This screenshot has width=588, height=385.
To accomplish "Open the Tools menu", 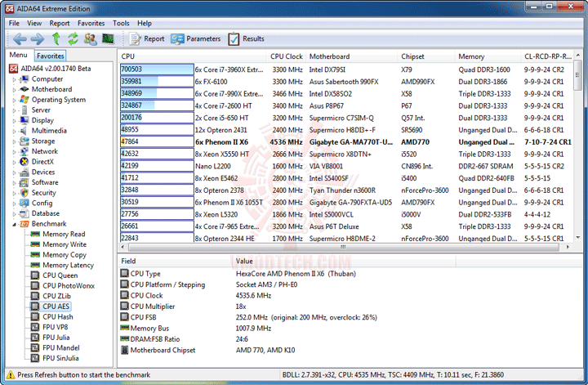I will pos(121,23).
